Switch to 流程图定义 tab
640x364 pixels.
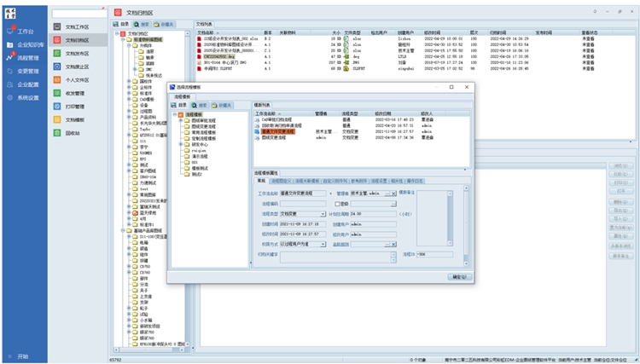[x=282, y=181]
